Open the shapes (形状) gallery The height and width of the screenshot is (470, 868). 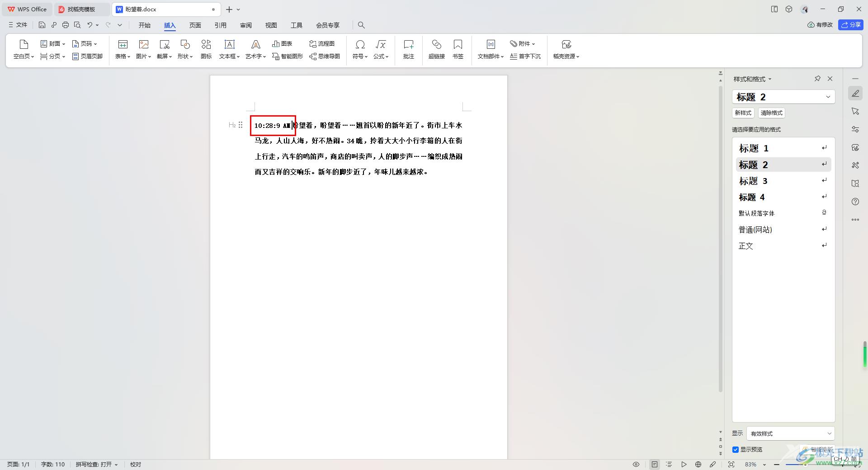click(185, 49)
